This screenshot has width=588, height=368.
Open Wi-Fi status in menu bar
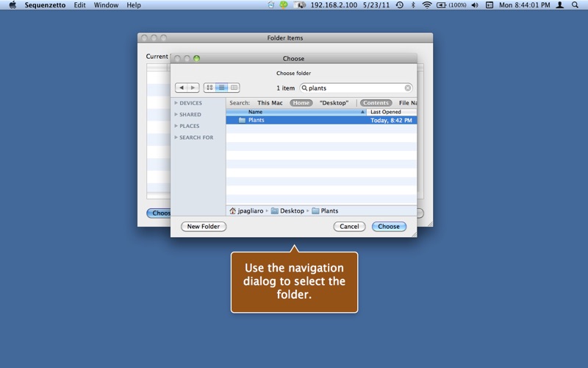pyautogui.click(x=427, y=5)
